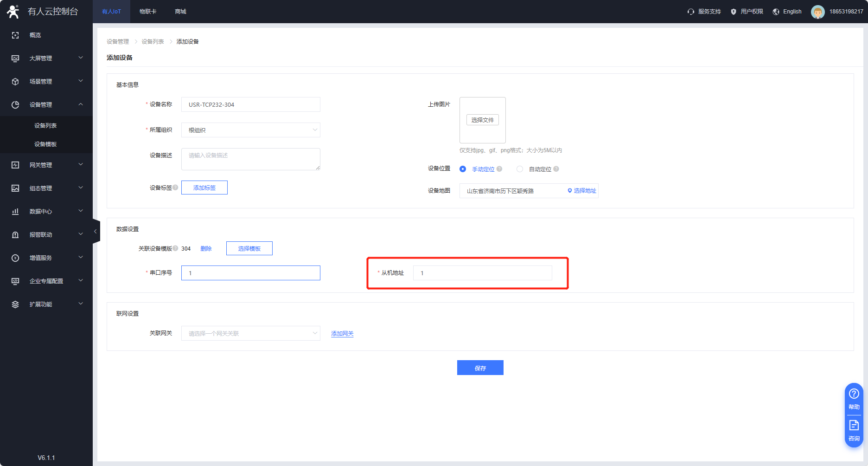Open the 咨询 consultation floating icon

coord(854,426)
